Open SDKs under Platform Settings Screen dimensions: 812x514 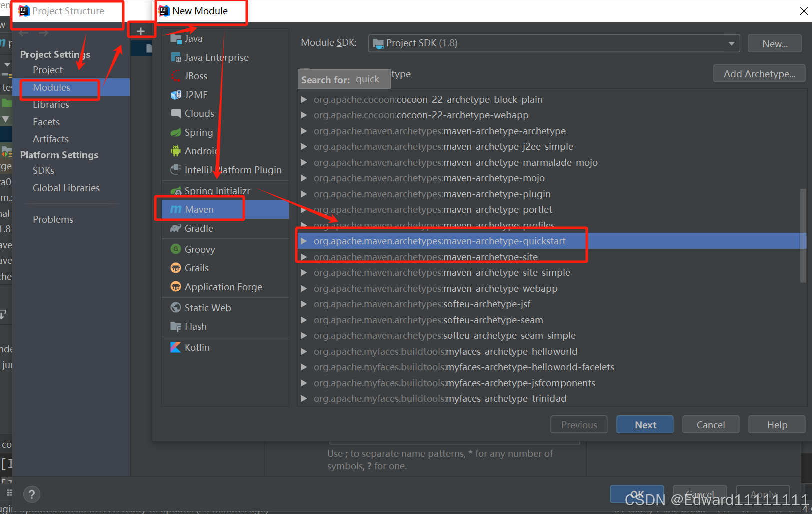(43, 170)
